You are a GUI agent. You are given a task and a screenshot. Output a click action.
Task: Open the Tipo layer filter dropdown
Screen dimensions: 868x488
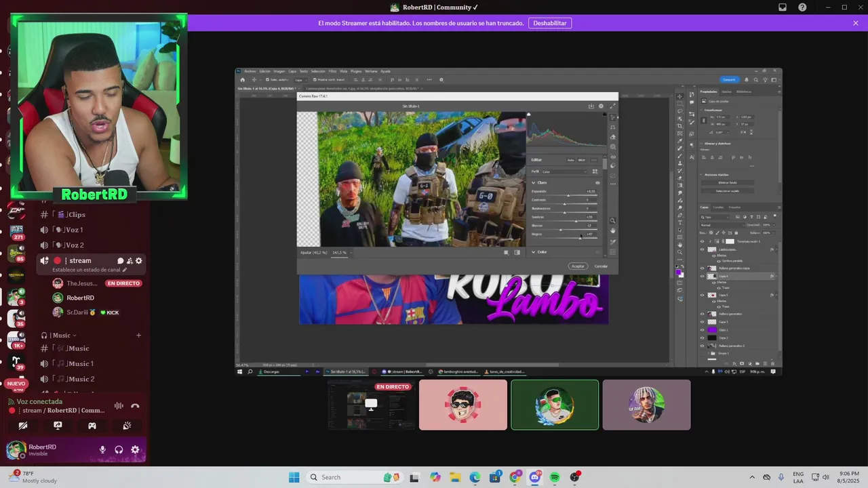click(x=714, y=217)
